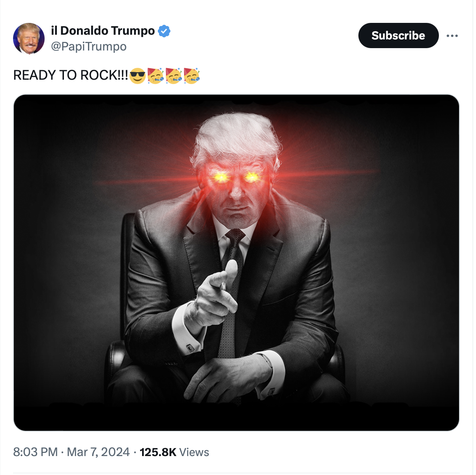Screen dimensions: 476x475
Task: Click the Mar 7, 2024 date
Action: 98,452
